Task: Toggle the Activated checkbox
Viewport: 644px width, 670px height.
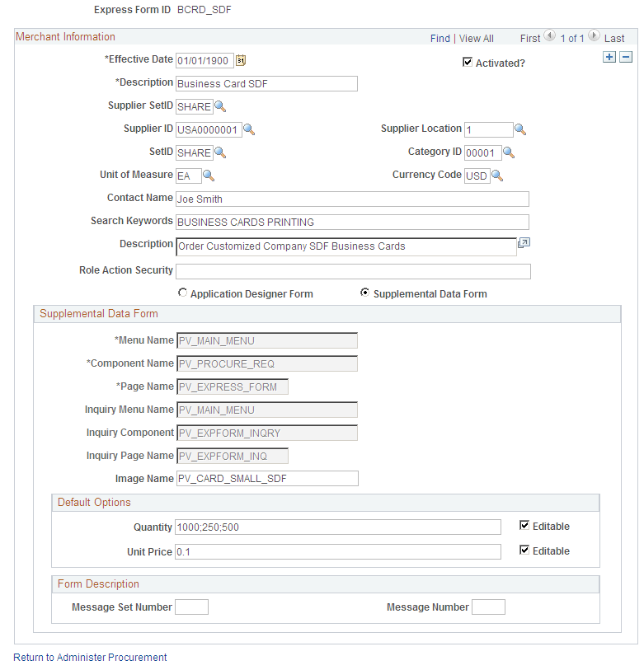Action: 468,62
